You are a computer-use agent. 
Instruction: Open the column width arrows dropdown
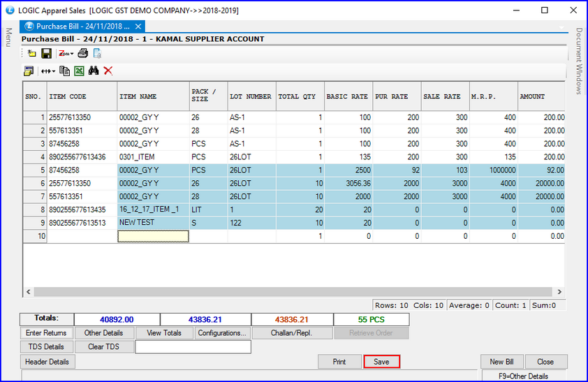point(48,71)
